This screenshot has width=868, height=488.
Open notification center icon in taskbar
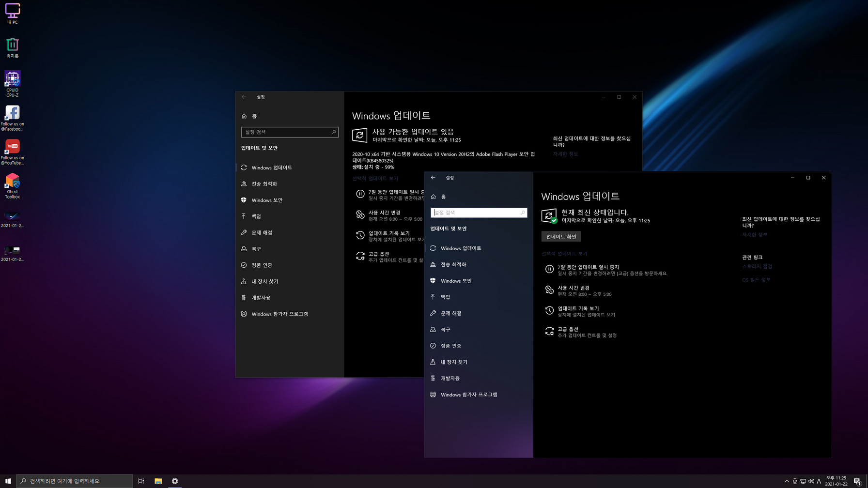pos(857,481)
